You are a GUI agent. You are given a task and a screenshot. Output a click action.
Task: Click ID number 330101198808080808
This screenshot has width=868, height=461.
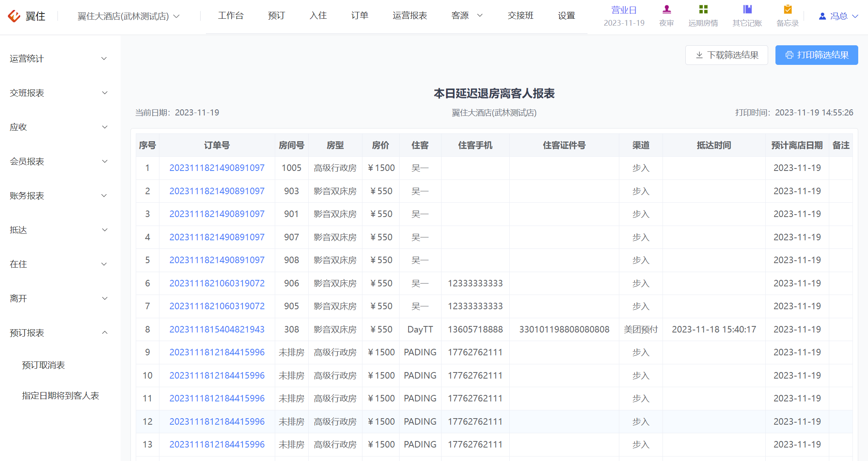564,329
